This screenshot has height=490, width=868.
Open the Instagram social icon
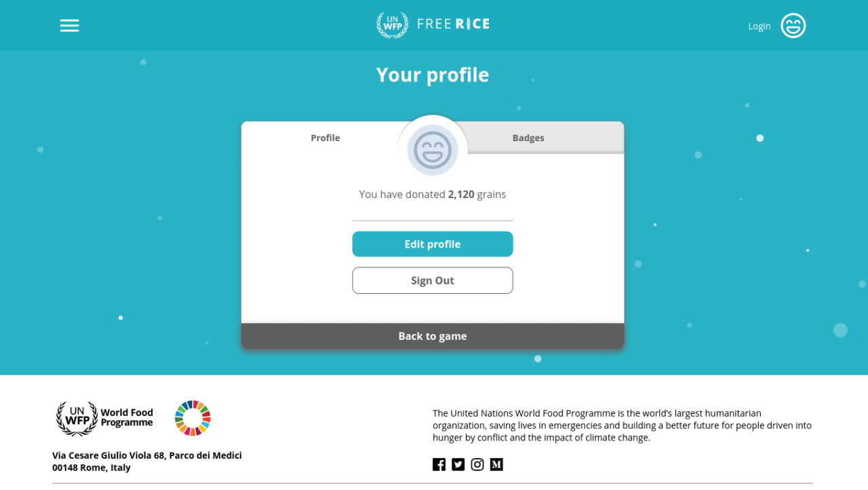[x=477, y=464]
